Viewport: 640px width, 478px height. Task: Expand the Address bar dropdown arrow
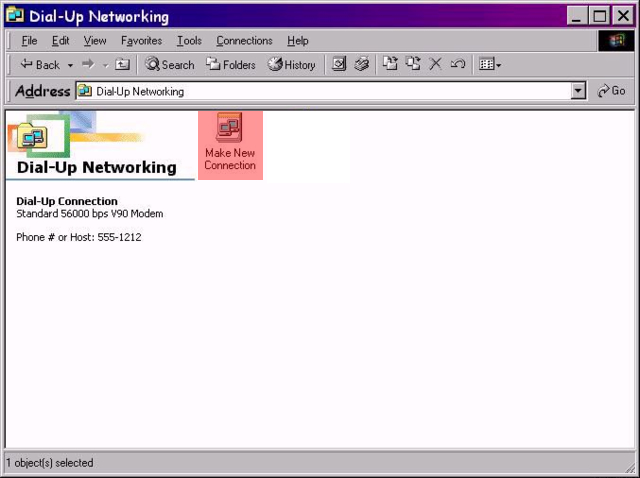(x=578, y=91)
